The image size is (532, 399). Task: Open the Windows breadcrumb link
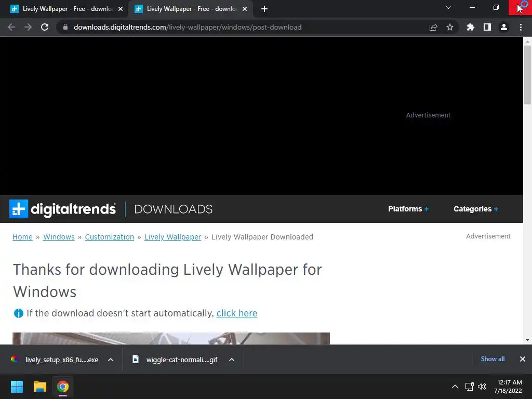(x=59, y=237)
